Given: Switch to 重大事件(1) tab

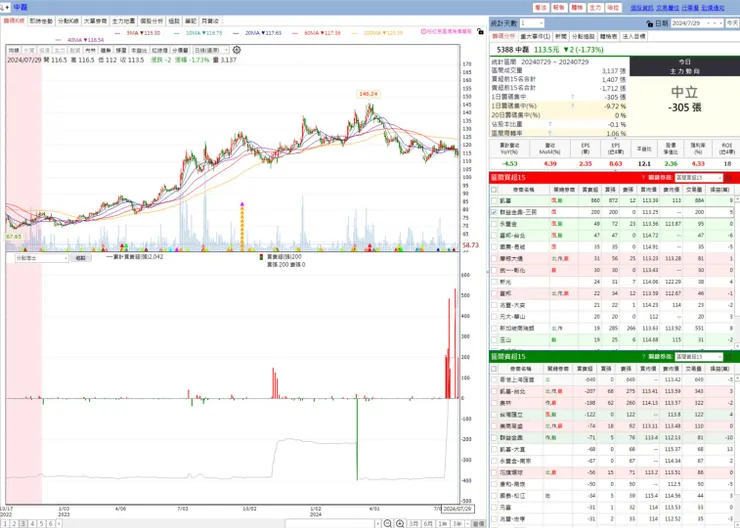Looking at the screenshot, I should (x=535, y=36).
